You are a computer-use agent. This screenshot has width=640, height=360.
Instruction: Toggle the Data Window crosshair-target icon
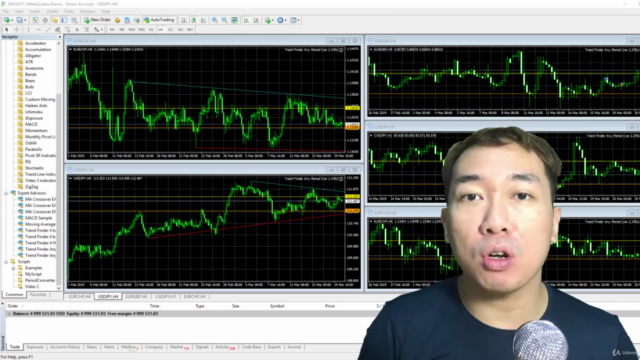45,20
